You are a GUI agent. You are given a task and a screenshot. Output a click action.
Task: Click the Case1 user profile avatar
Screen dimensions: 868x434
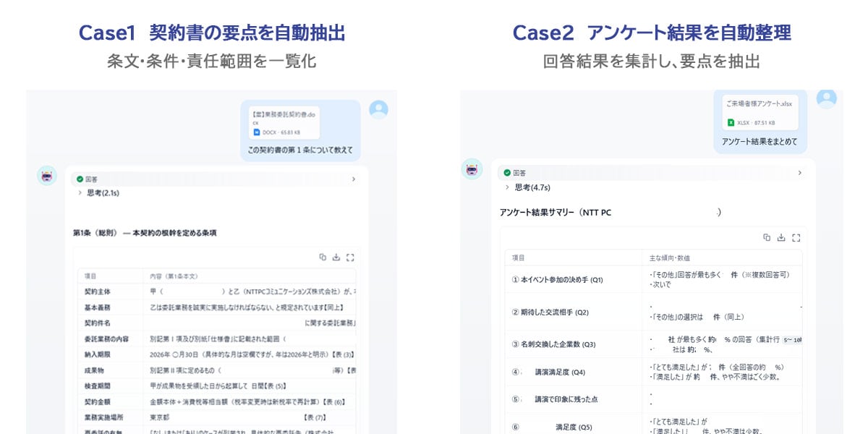[378, 109]
